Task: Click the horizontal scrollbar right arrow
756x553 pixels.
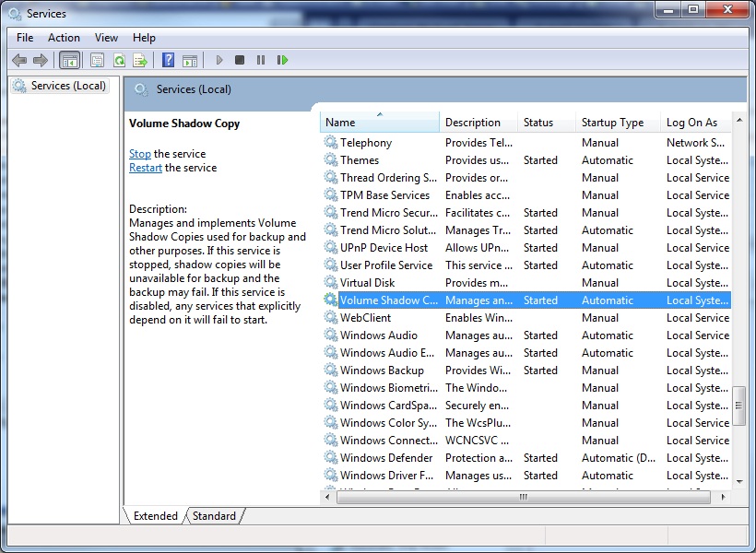Action: tap(723, 497)
